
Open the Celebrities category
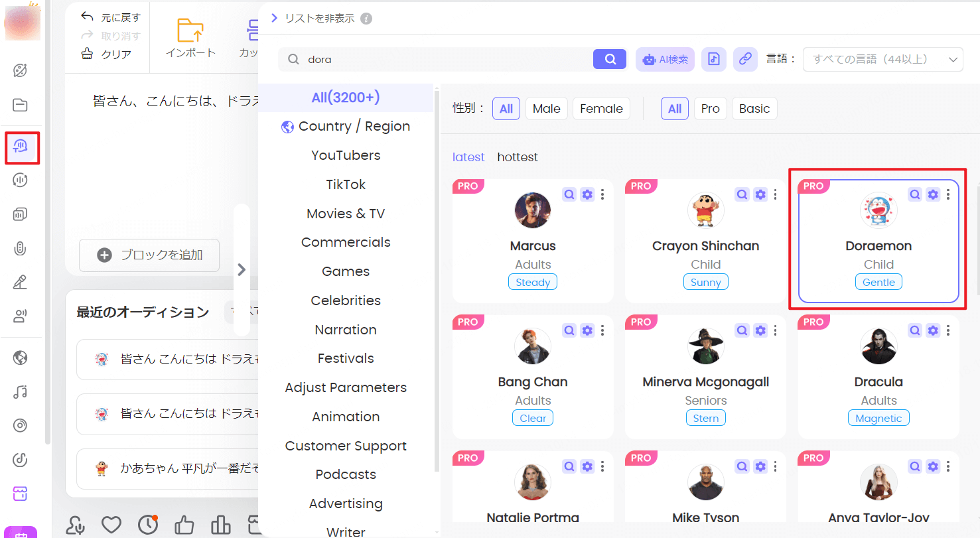[346, 301]
